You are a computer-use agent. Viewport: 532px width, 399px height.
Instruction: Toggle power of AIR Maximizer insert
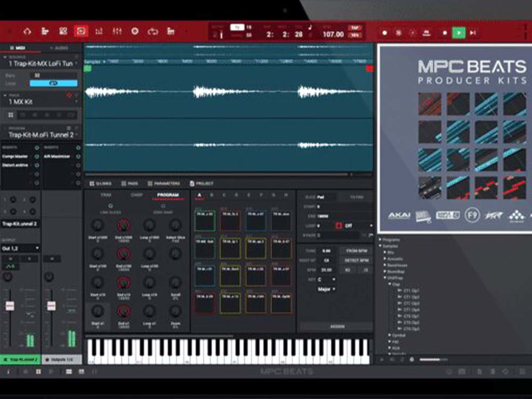[78, 156]
